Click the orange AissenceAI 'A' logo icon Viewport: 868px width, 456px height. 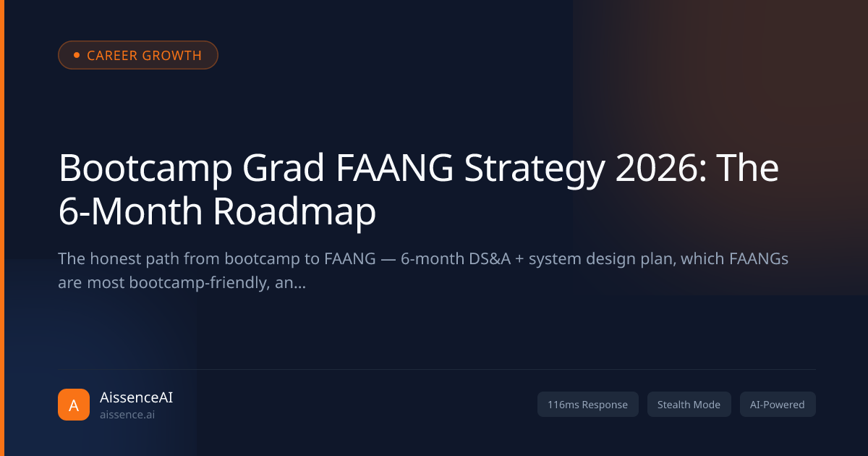click(x=74, y=405)
